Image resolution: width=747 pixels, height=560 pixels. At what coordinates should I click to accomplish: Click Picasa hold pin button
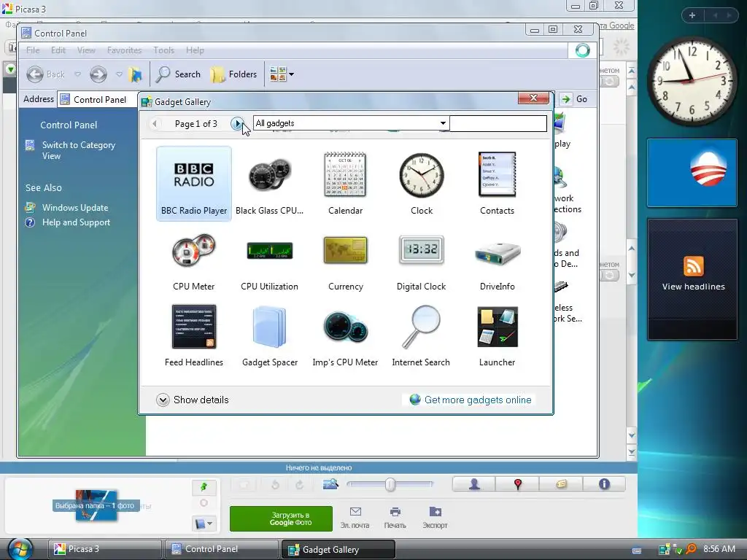pos(204,486)
